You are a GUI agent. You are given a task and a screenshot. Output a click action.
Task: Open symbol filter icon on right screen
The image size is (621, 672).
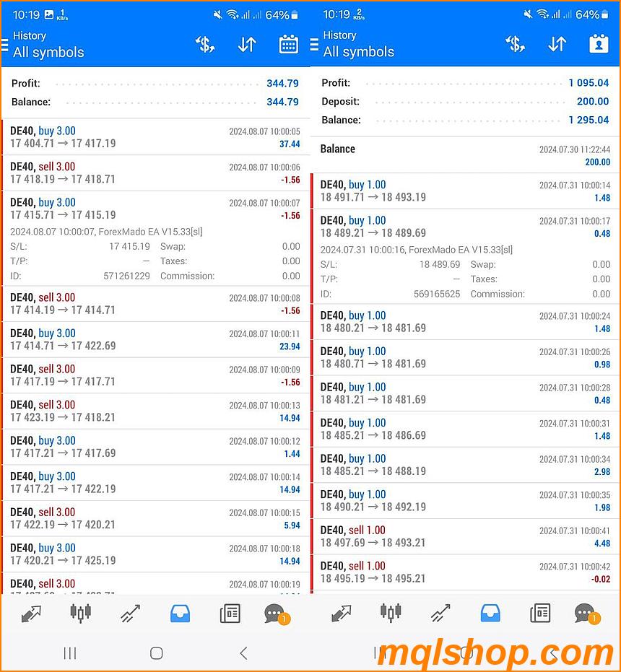(x=515, y=45)
